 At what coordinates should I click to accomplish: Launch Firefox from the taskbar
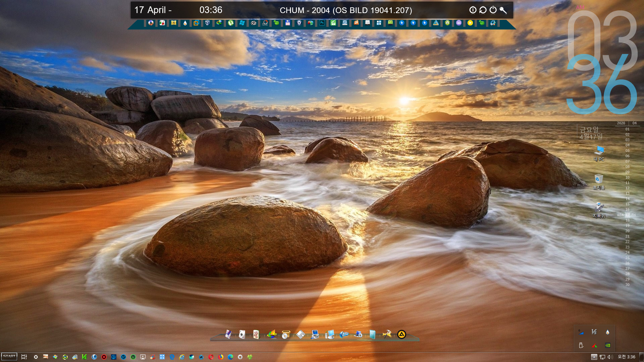221,357
